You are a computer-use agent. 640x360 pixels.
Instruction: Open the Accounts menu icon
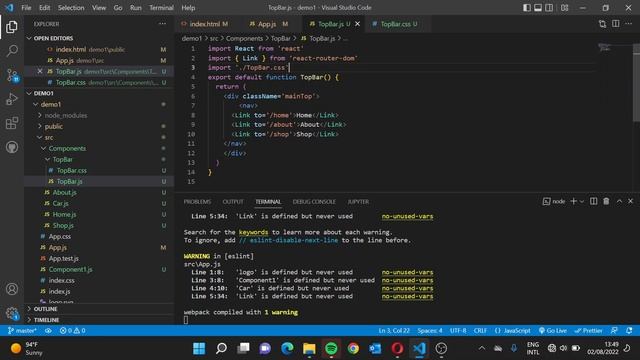pos(12,289)
